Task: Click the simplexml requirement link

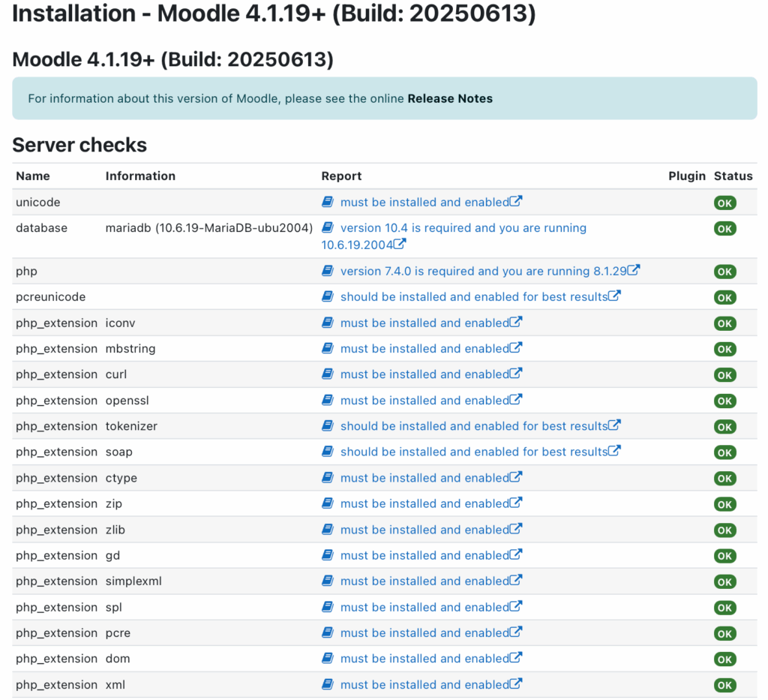Action: coord(424,581)
